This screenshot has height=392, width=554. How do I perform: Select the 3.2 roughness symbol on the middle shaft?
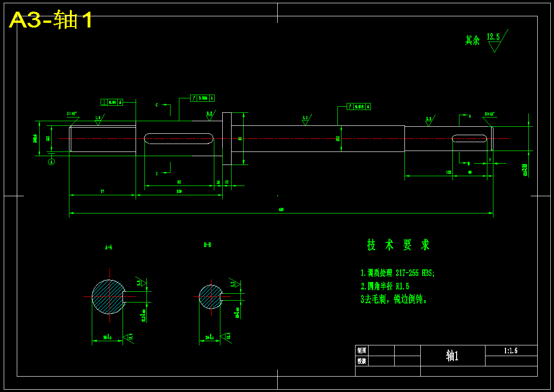coord(306,119)
